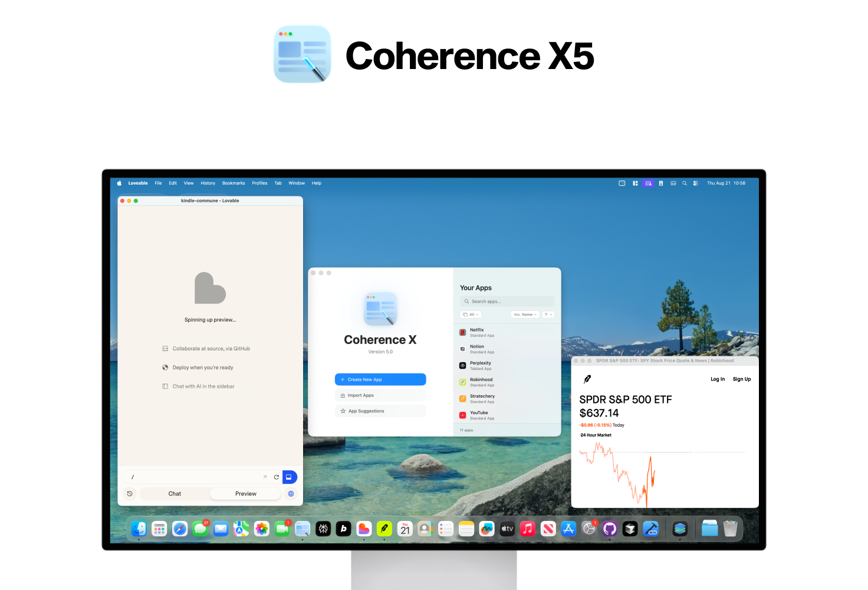This screenshot has width=868, height=590.
Task: Select the Netflix app icon in list
Action: (463, 333)
